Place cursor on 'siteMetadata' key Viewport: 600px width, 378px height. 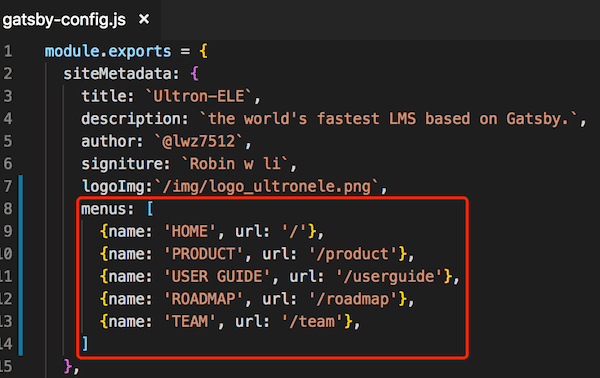[117, 73]
